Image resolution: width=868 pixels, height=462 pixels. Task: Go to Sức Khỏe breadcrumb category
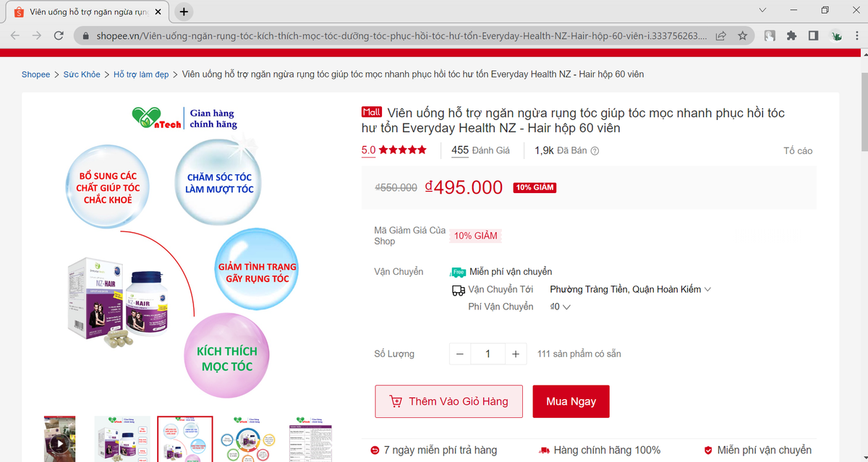[x=82, y=74]
